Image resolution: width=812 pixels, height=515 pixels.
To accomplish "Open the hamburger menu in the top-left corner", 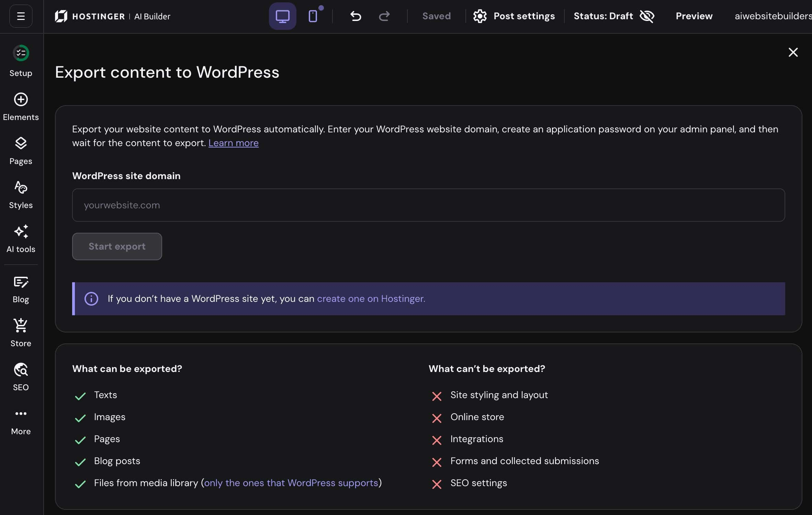I will click(x=21, y=16).
